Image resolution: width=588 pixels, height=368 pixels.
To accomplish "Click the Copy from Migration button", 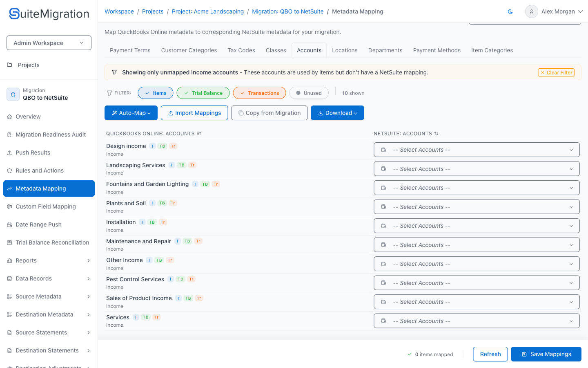I will pos(269,113).
